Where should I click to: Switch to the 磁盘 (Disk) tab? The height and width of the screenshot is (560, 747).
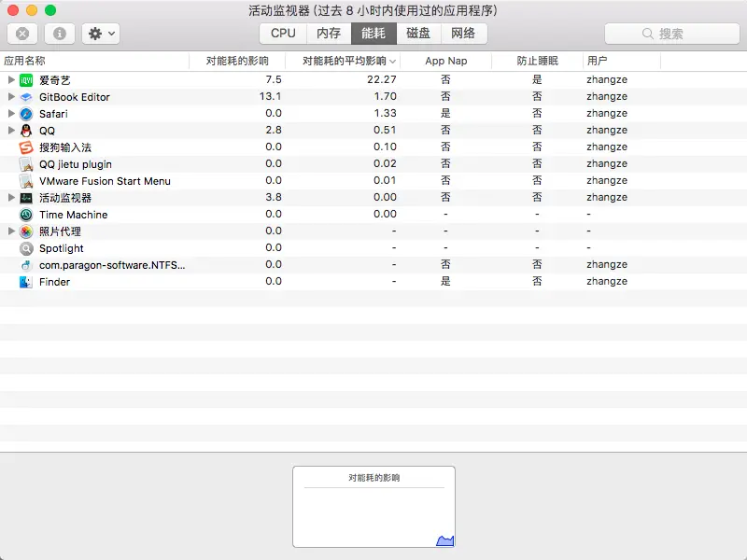(418, 34)
